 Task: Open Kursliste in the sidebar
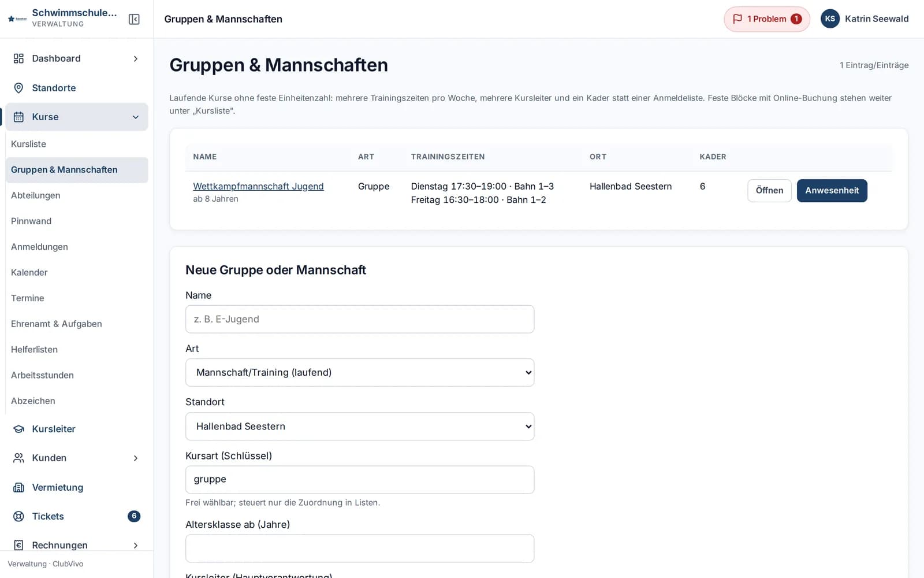tap(77, 144)
